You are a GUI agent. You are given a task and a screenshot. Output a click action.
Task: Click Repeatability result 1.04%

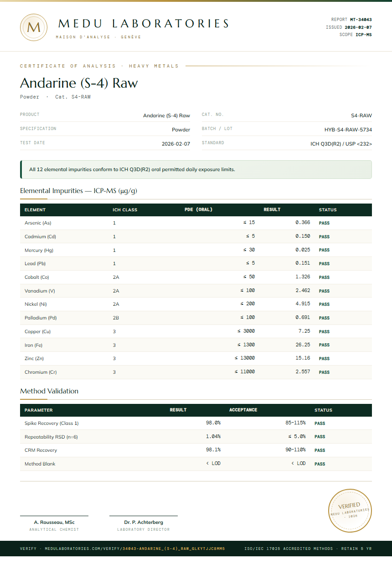213,437
